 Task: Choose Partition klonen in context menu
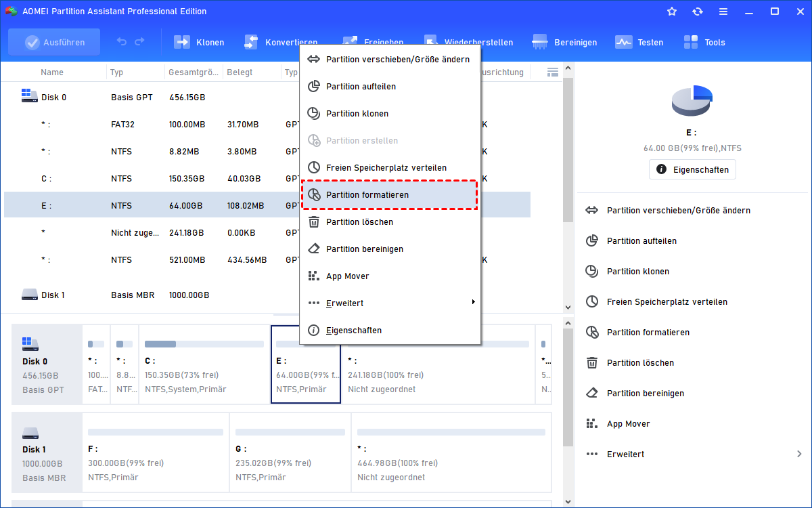click(390, 114)
